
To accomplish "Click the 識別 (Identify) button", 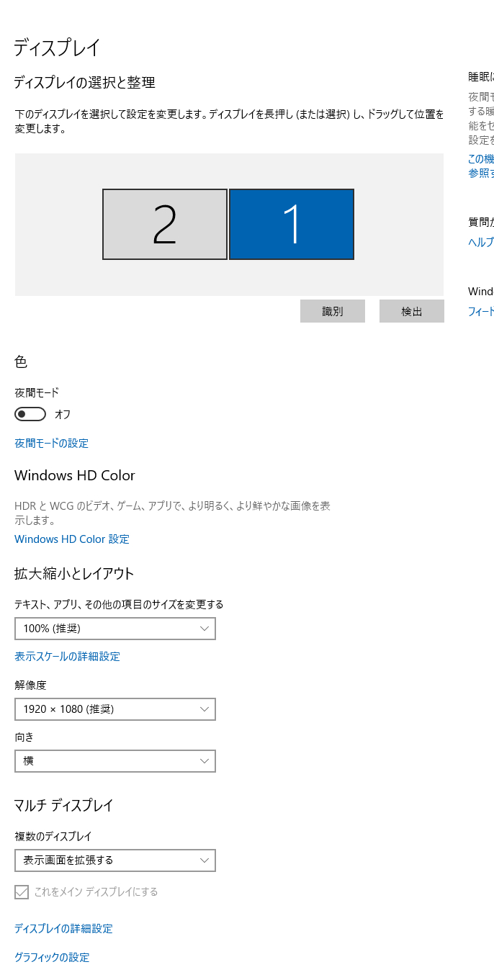I will [x=333, y=311].
